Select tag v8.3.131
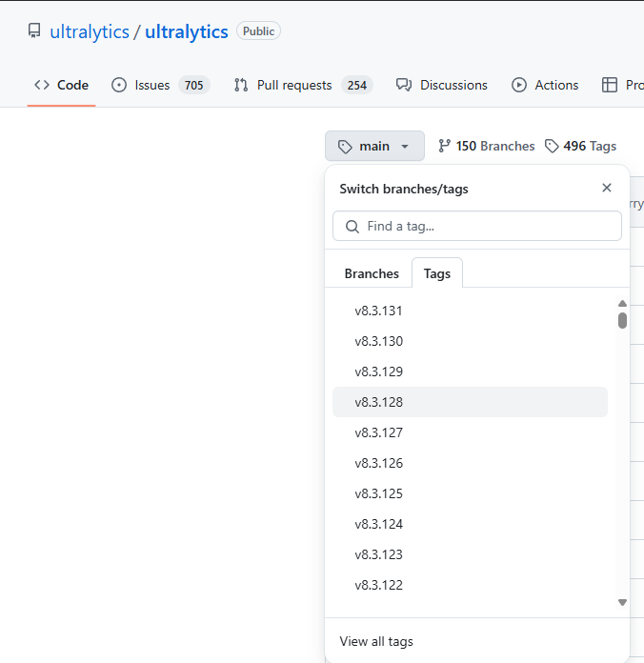This screenshot has width=644, height=663. pos(379,311)
